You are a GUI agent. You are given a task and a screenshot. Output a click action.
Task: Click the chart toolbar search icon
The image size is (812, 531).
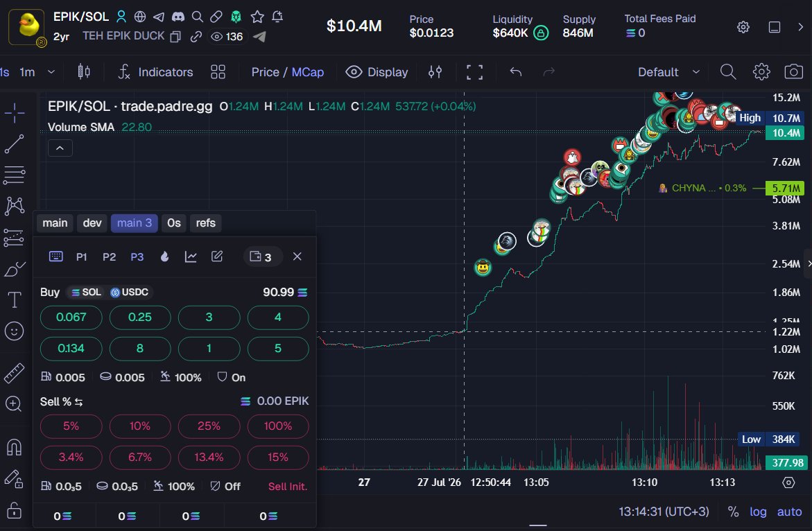coord(728,72)
